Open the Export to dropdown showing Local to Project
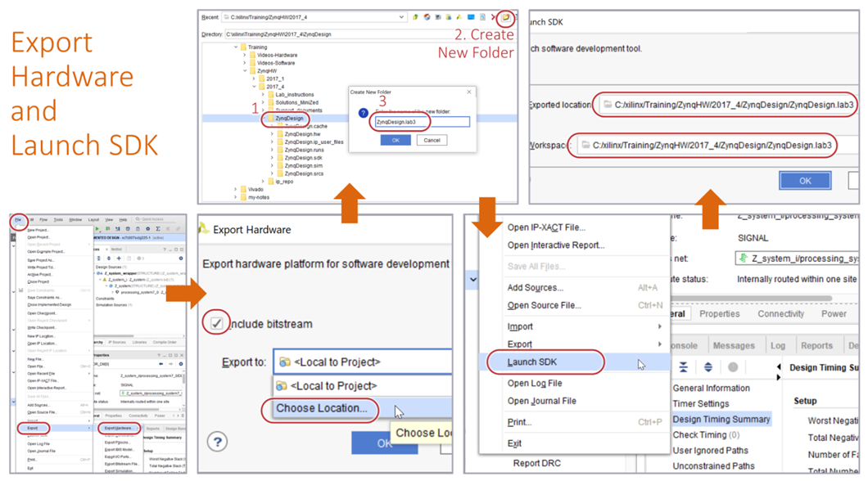This screenshot has height=481, width=868. [x=363, y=362]
